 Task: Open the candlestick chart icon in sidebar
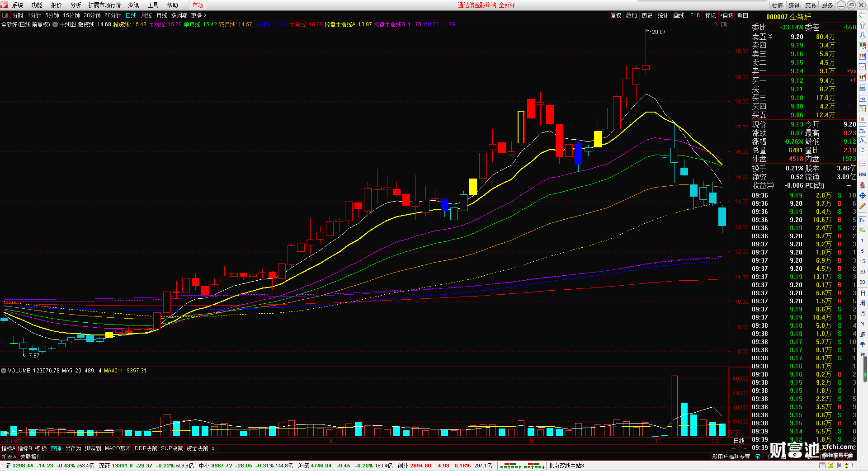(863, 77)
